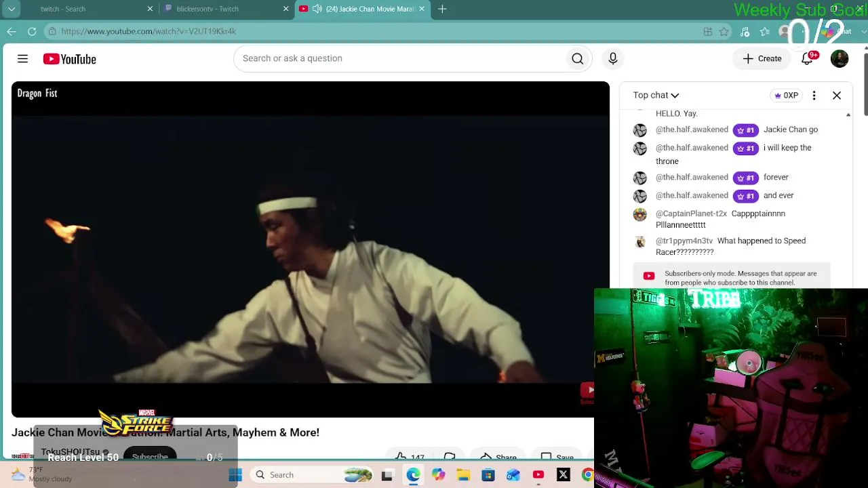Open a new browser tab

442,9
